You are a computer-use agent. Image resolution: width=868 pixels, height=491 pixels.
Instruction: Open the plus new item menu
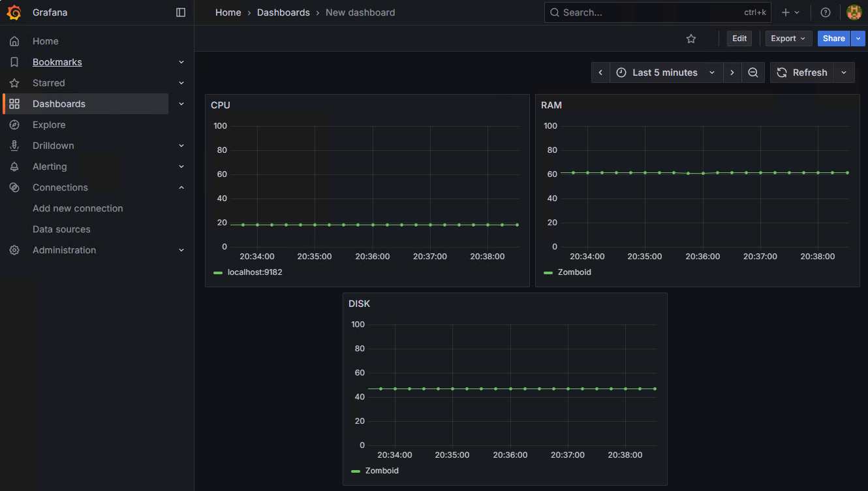[x=790, y=12]
